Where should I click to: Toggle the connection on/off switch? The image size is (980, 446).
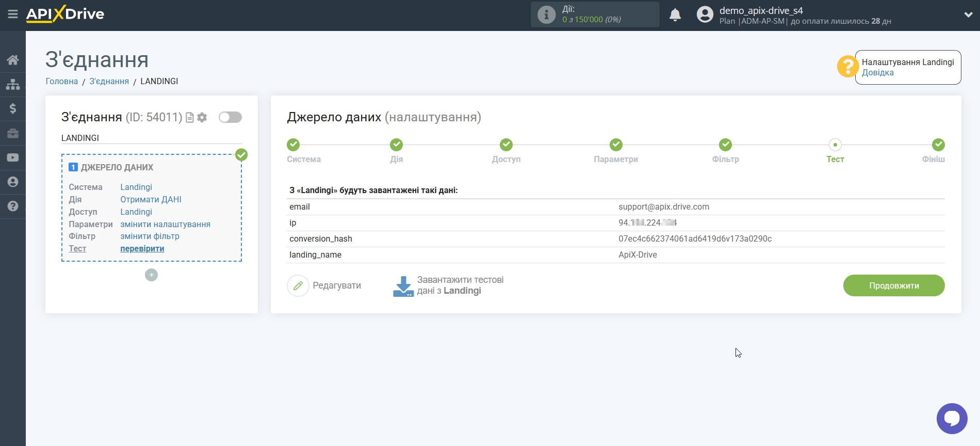[230, 117]
